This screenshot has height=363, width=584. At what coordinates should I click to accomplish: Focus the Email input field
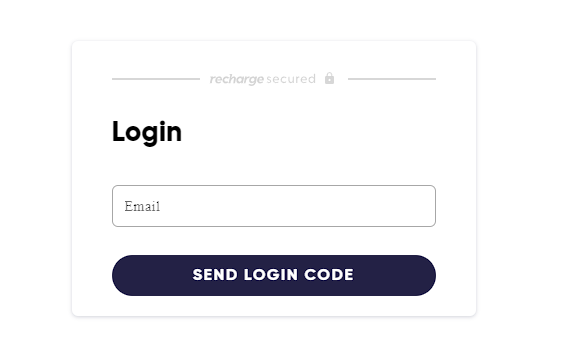click(x=274, y=206)
